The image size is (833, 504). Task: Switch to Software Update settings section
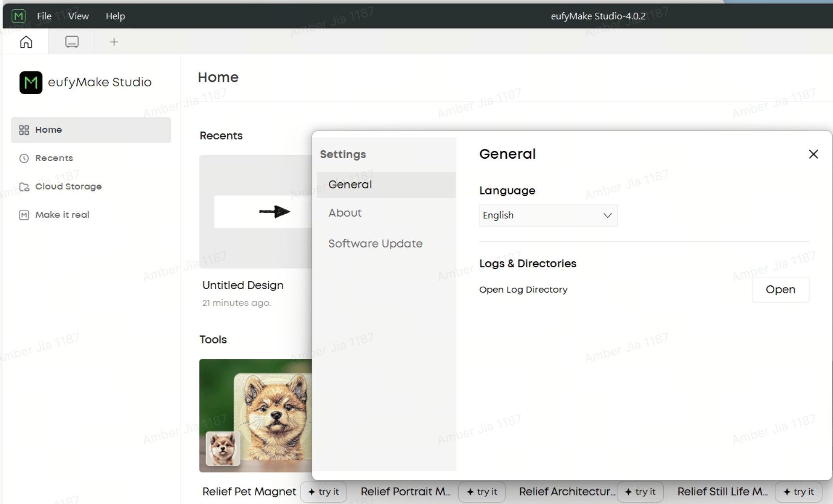[375, 244]
